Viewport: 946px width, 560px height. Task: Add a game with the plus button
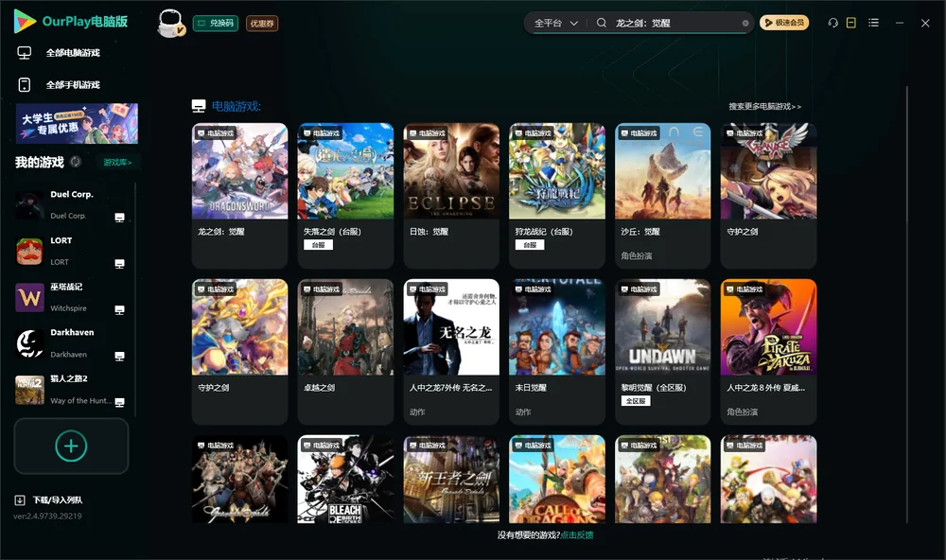(x=71, y=446)
